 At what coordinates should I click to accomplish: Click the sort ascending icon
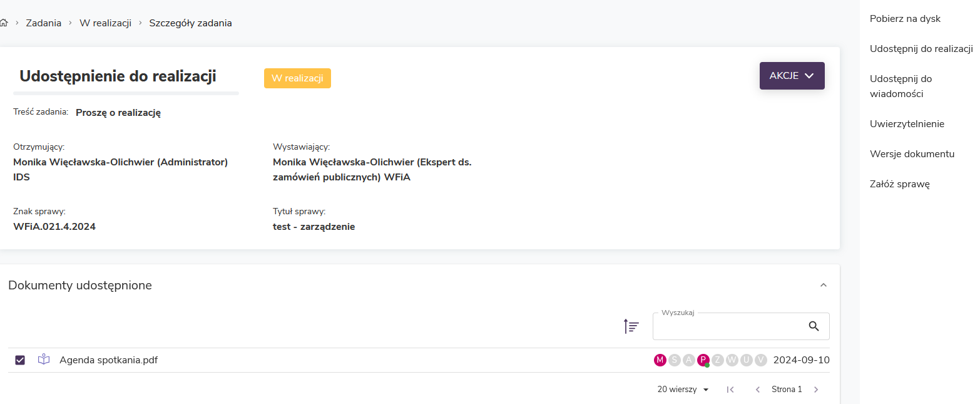click(631, 326)
